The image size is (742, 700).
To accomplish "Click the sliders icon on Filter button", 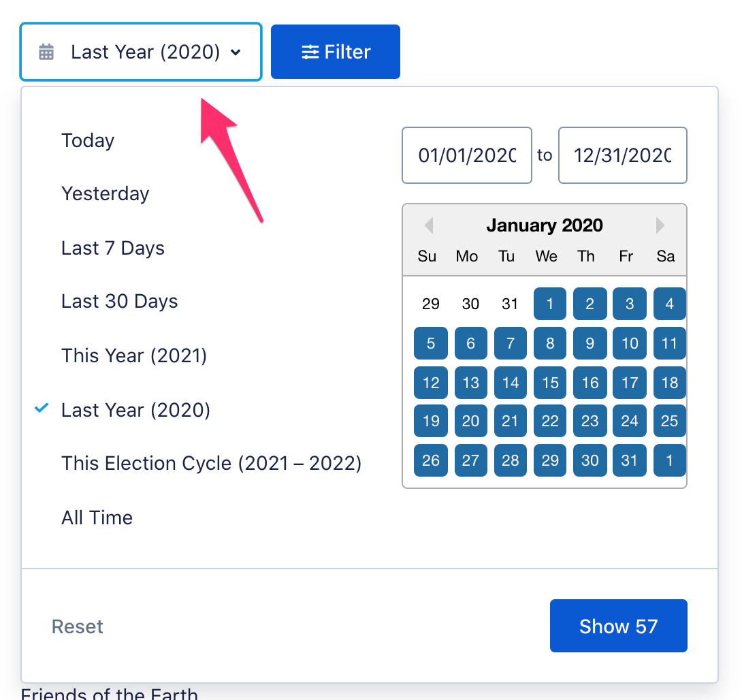I will (x=310, y=52).
